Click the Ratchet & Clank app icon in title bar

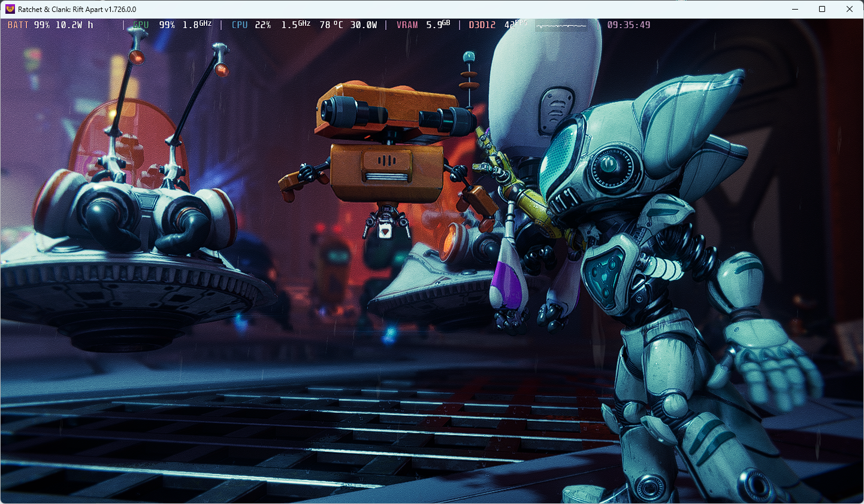(x=10, y=9)
